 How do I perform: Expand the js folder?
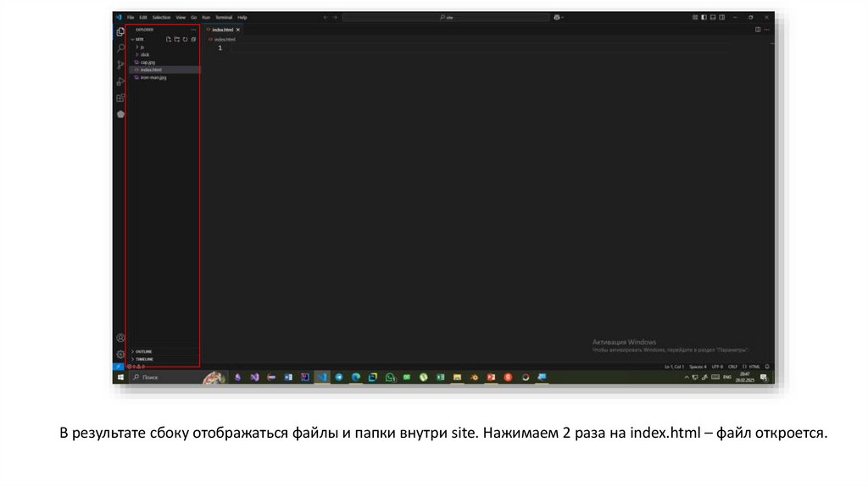tap(140, 48)
